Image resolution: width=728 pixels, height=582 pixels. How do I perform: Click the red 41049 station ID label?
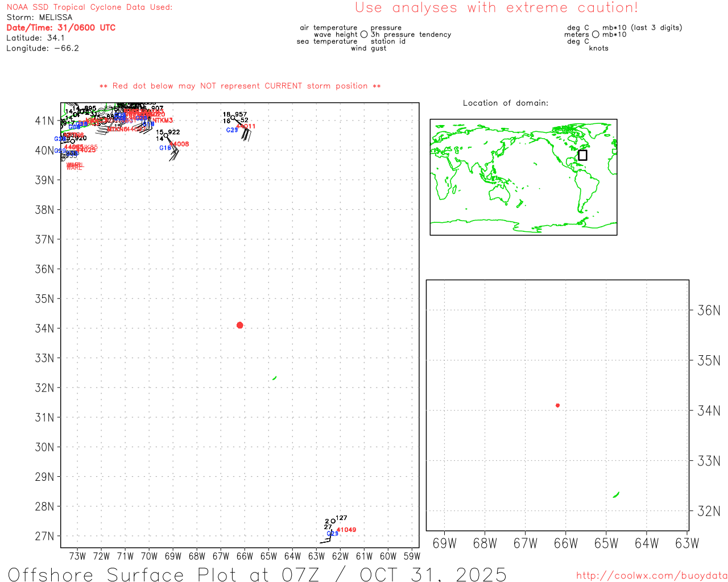coord(346,530)
